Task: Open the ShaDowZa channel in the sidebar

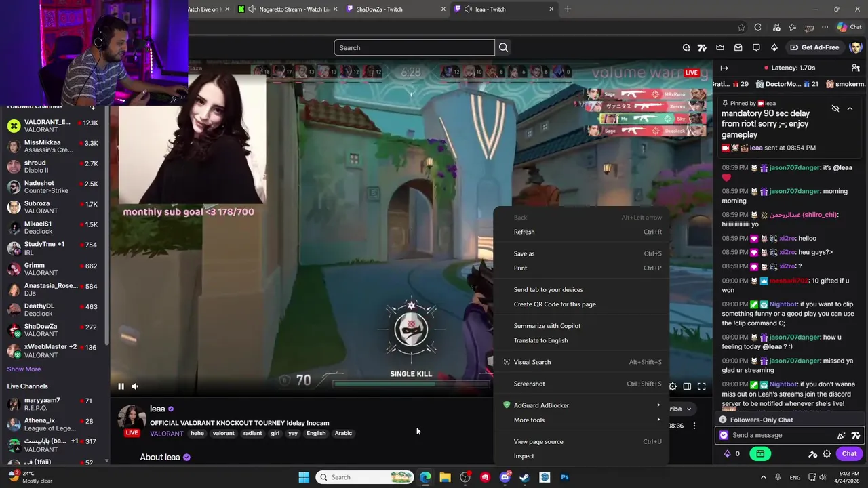Action: tap(54, 330)
